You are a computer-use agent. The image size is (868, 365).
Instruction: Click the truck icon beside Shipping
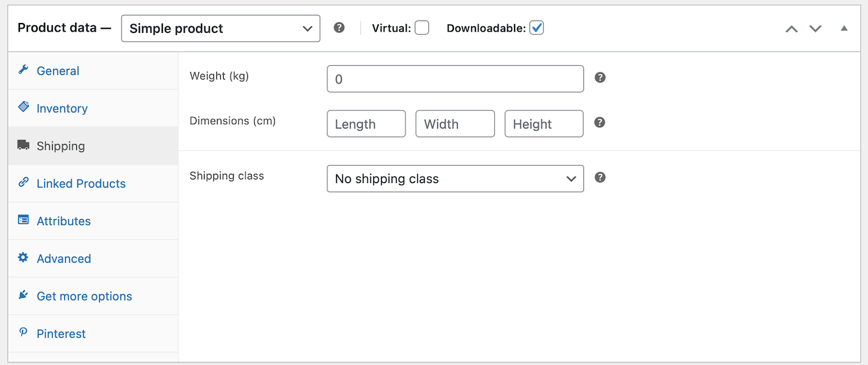click(23, 145)
